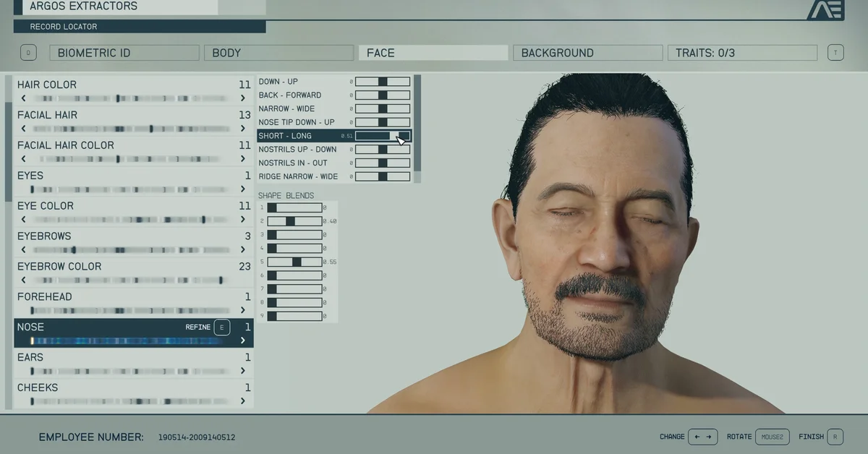868x454 pixels.
Task: Increase Eyebrow Color with the right arrow
Action: (243, 280)
